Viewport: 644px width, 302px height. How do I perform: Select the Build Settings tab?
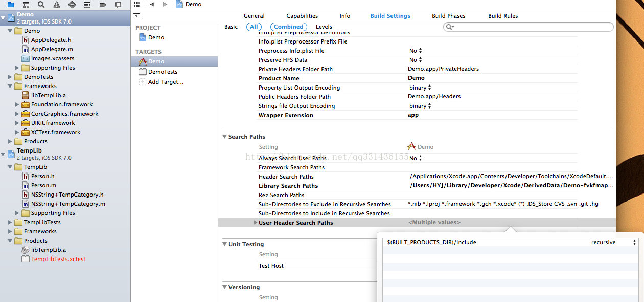pos(390,16)
